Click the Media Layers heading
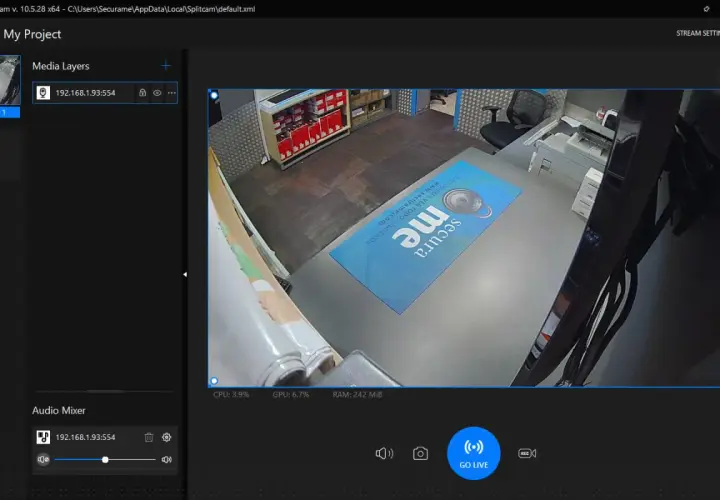Viewport: 720px width, 500px height. [61, 66]
